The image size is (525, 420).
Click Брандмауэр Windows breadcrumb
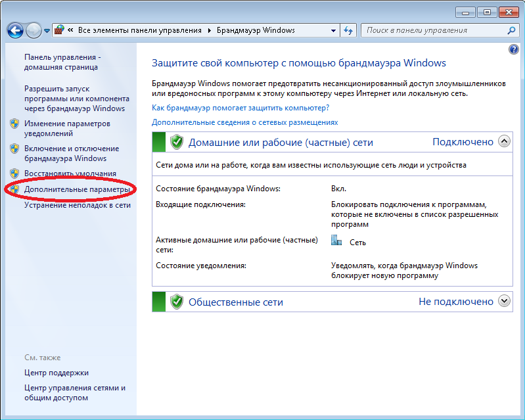coord(256,30)
